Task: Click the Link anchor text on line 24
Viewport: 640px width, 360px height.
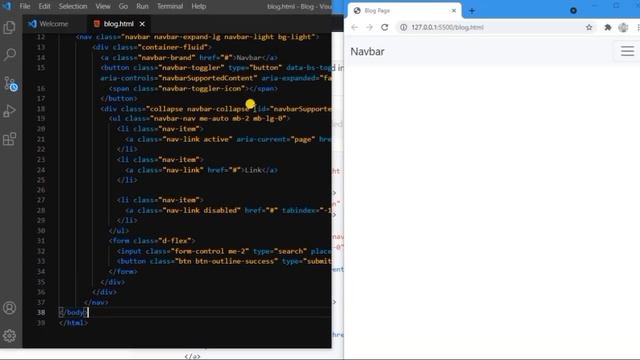Action: pos(253,170)
